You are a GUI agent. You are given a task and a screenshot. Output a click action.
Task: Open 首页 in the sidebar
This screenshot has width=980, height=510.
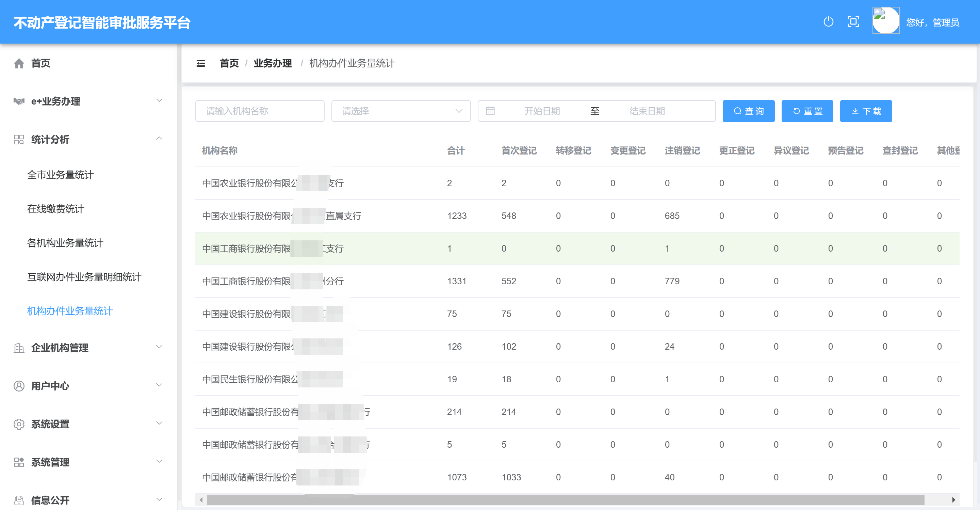(41, 63)
